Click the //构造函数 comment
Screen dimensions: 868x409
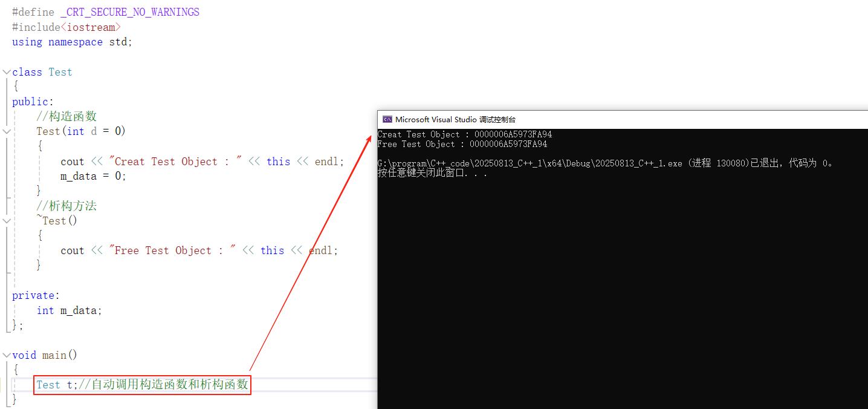[66, 116]
